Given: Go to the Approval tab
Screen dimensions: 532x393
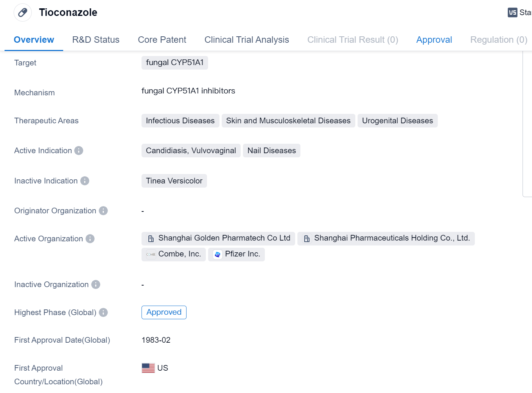Looking at the screenshot, I should 434,40.
